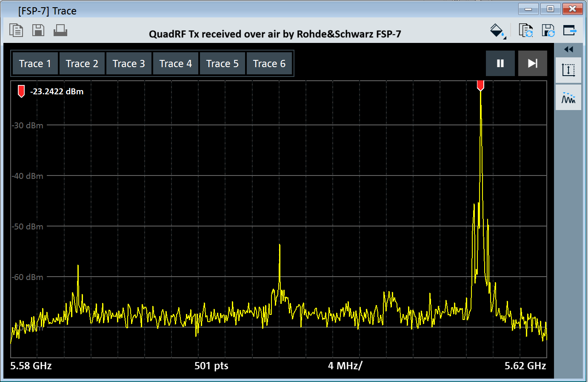The width and height of the screenshot is (588, 382).
Task: Click the -60 dBm axis label
Action: (28, 277)
